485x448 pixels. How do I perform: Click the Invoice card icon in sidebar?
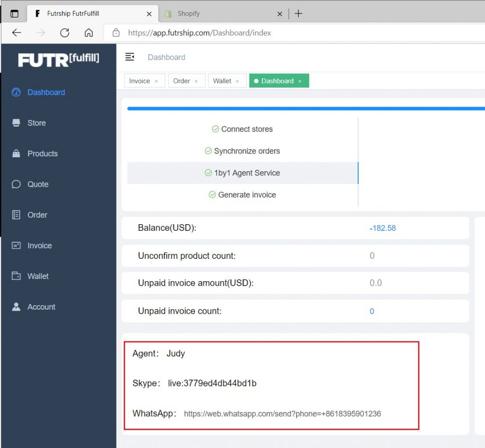point(16,246)
